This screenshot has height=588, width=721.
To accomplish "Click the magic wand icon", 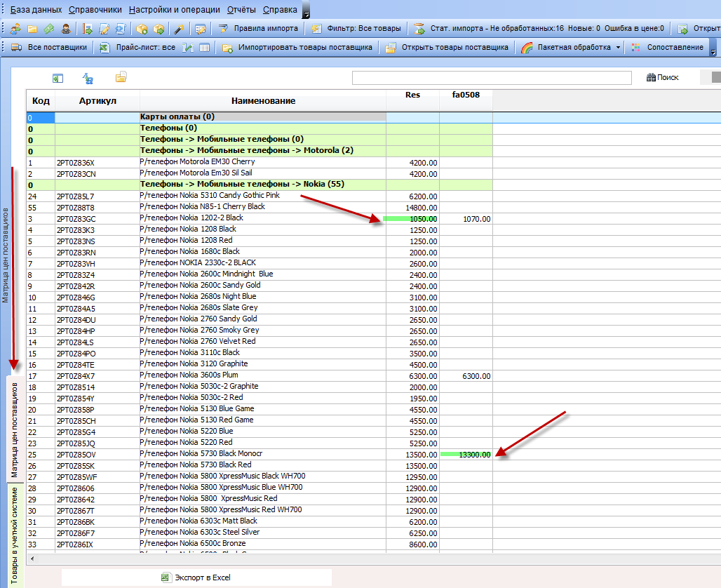I will [179, 29].
